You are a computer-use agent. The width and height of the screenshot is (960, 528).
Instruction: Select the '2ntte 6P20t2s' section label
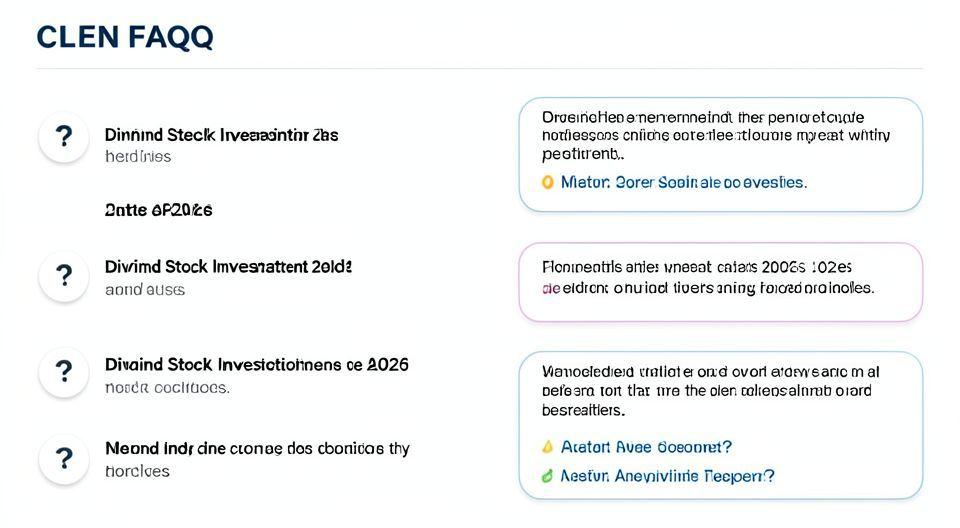point(158,210)
